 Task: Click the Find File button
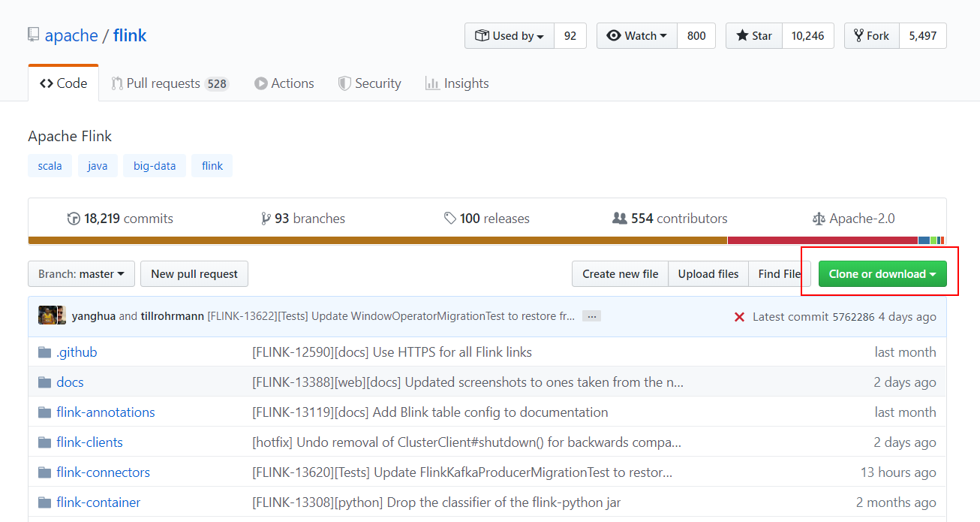[x=780, y=274]
